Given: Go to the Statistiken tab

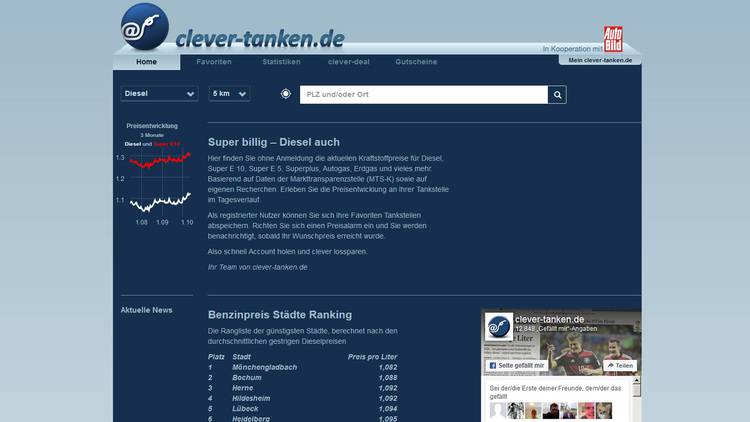Looking at the screenshot, I should 281,62.
